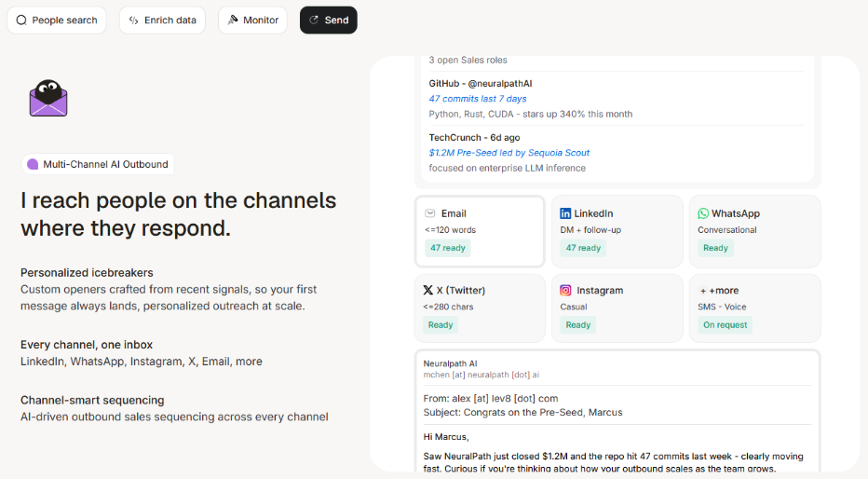Click 'LinkedIn, WhatsApp, Instagram, X, Email, more' line
868x479 pixels.
142,362
